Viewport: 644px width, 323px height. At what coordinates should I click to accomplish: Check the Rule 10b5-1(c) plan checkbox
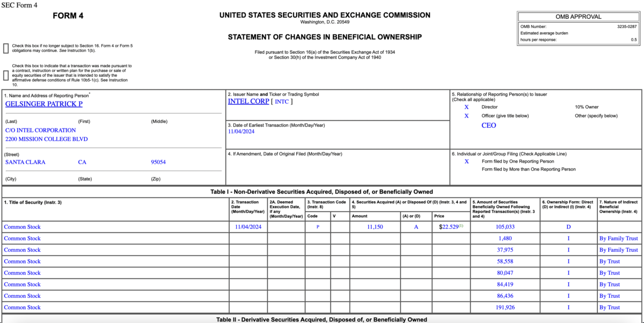point(6,76)
